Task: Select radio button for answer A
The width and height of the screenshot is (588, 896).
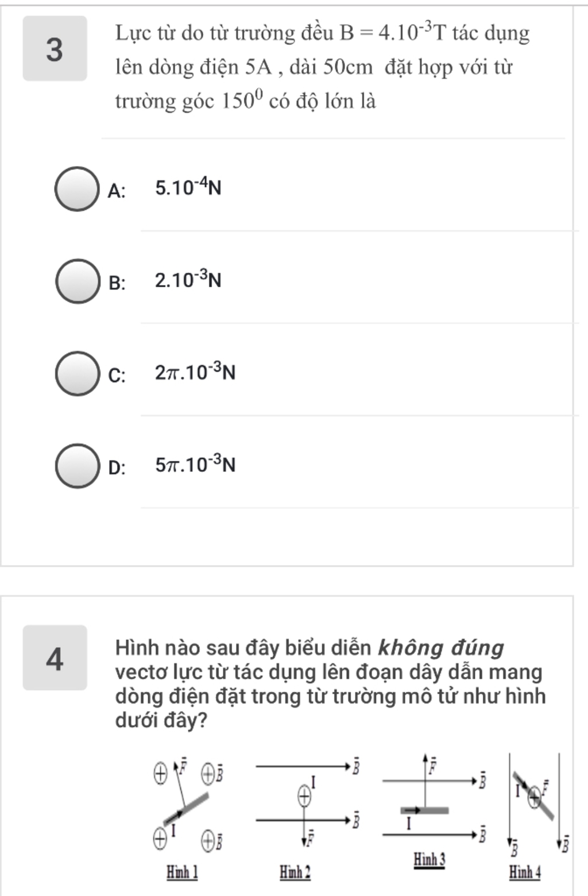Action: pyautogui.click(x=77, y=189)
